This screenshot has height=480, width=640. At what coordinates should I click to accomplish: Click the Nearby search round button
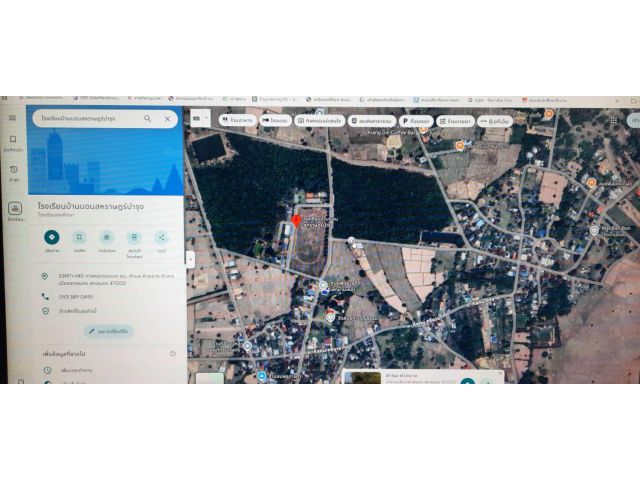click(x=107, y=237)
